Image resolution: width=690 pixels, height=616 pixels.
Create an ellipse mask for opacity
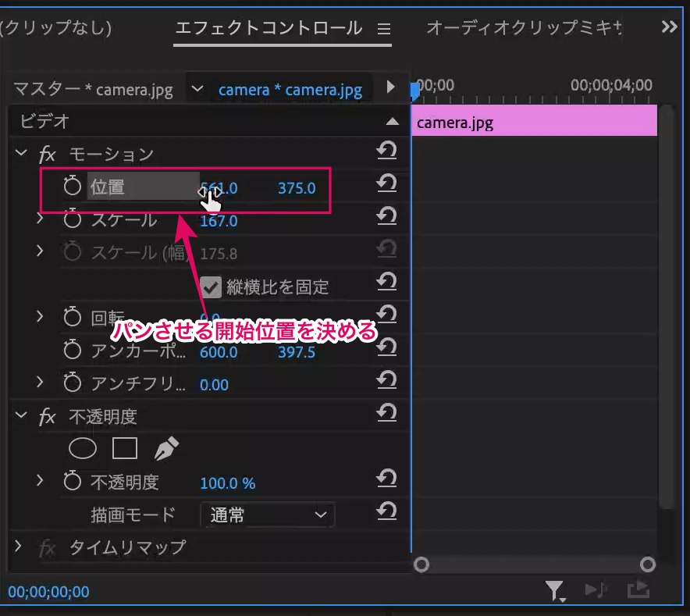[83, 449]
